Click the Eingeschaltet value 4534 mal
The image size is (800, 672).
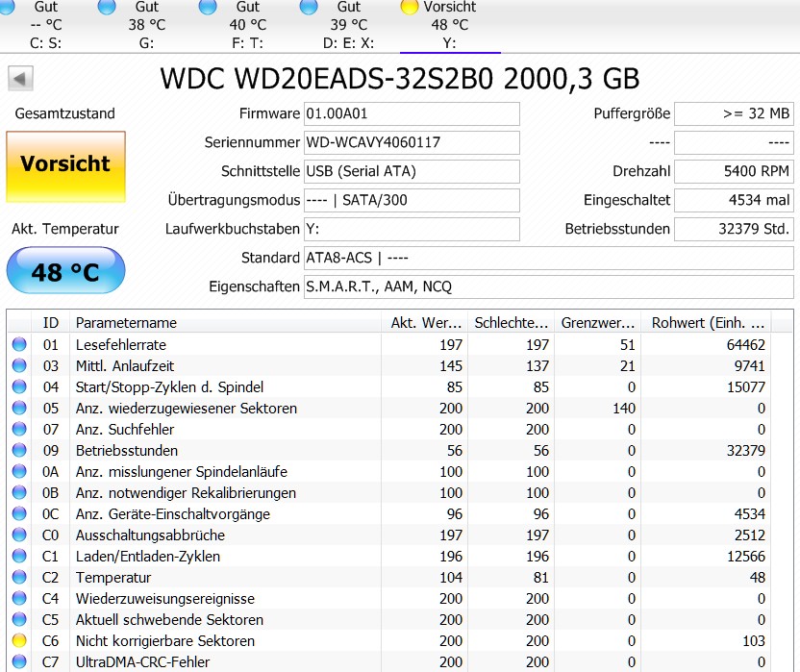pyautogui.click(x=734, y=200)
